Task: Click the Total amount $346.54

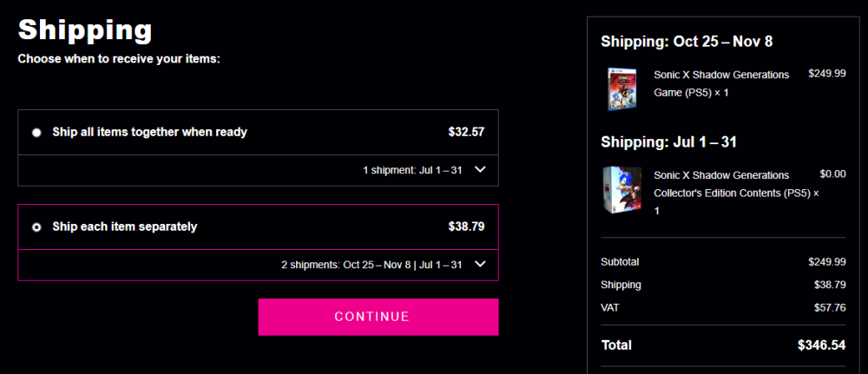Action: [x=821, y=345]
